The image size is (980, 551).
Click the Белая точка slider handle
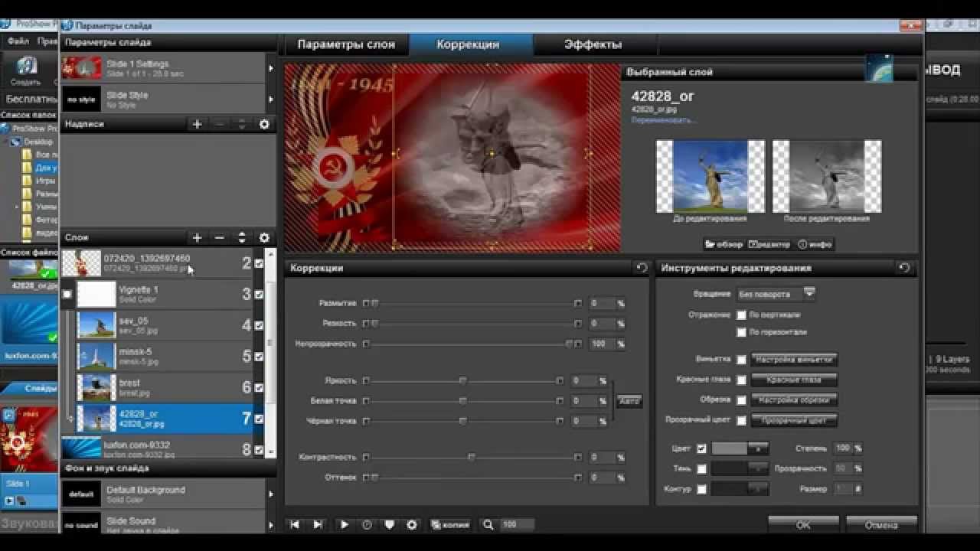462,401
